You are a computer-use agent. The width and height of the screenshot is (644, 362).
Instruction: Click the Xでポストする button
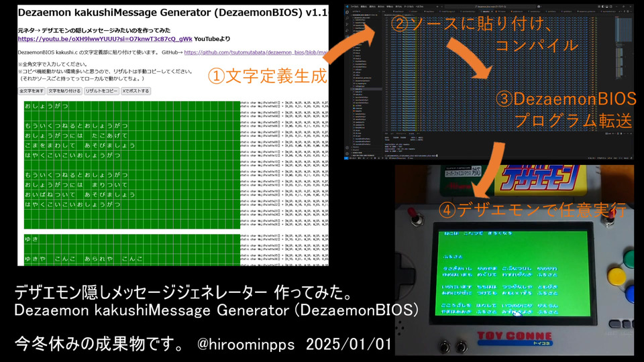(136, 91)
